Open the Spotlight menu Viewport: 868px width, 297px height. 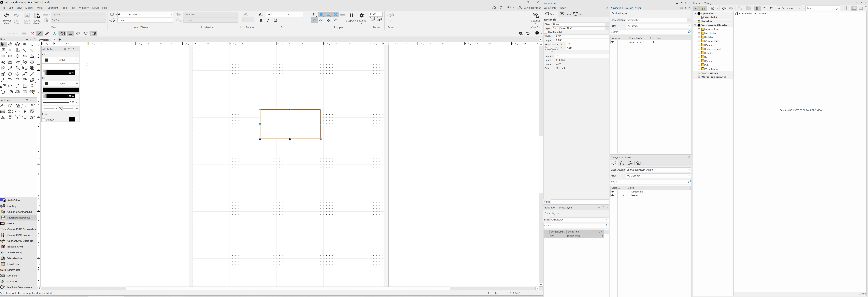click(x=53, y=8)
